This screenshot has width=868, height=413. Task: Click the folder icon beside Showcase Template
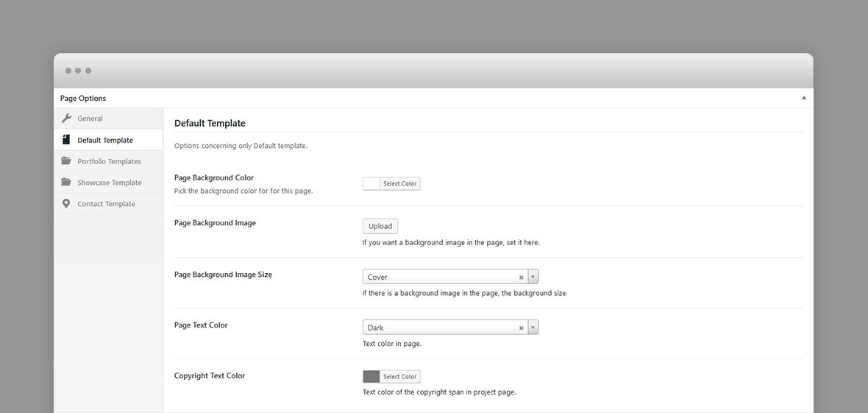(66, 182)
